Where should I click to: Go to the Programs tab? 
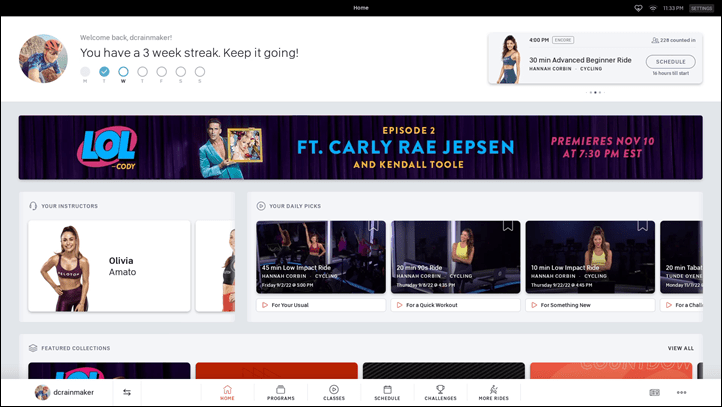pyautogui.click(x=280, y=392)
